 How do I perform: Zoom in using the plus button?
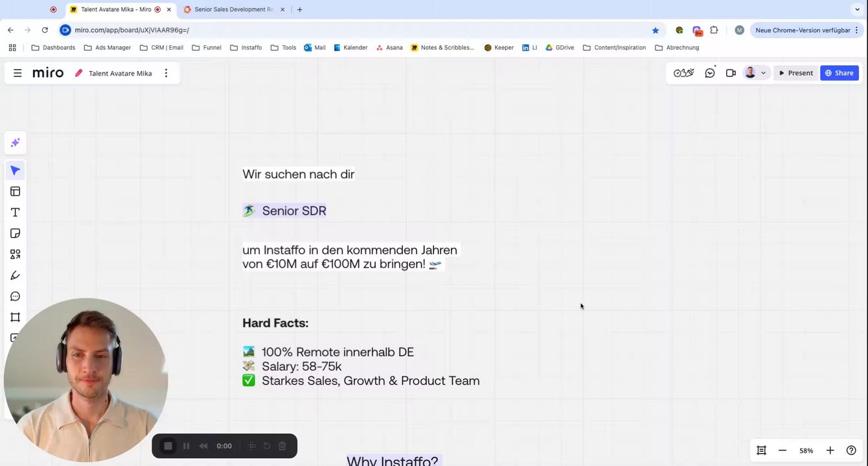830,450
